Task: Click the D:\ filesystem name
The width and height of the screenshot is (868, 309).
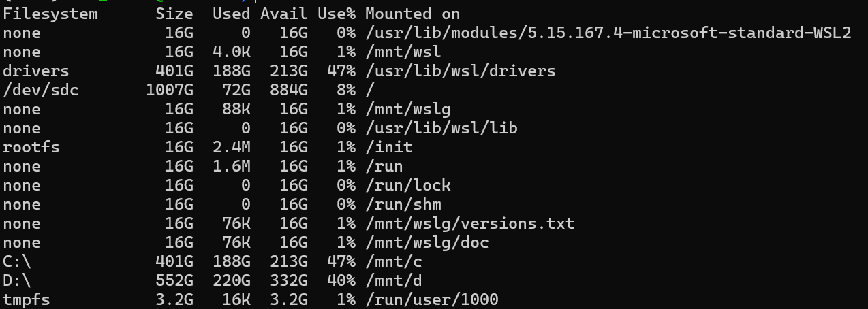Action: [x=17, y=280]
